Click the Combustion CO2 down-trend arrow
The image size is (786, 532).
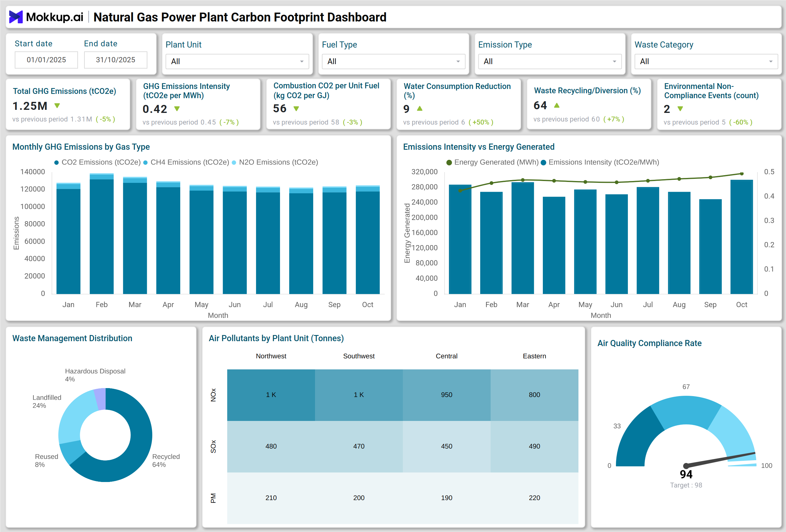296,109
